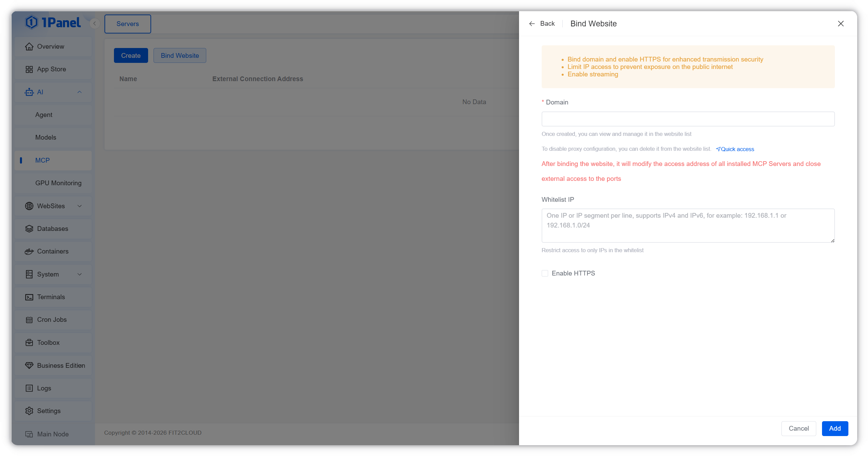Click the Bind Website drawer title

point(593,24)
